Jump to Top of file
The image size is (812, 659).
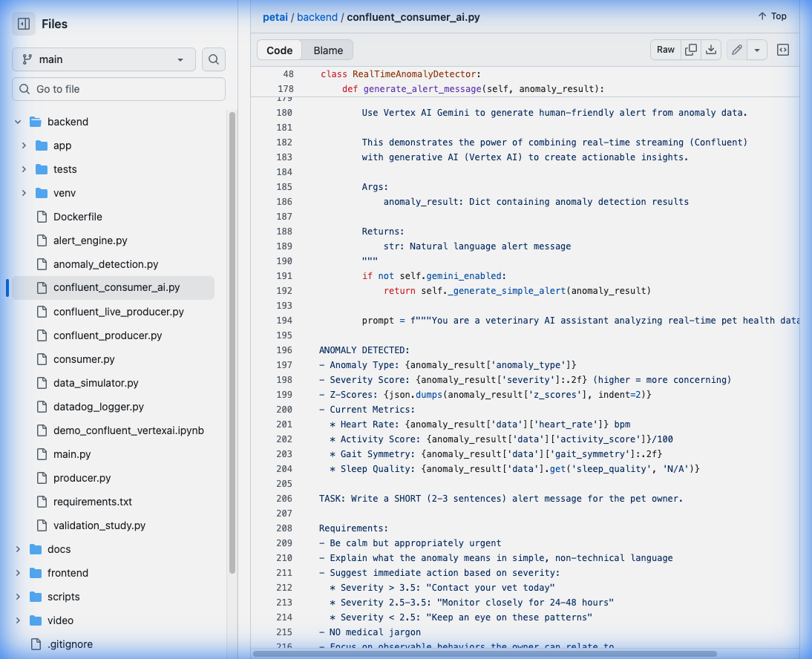tap(772, 16)
